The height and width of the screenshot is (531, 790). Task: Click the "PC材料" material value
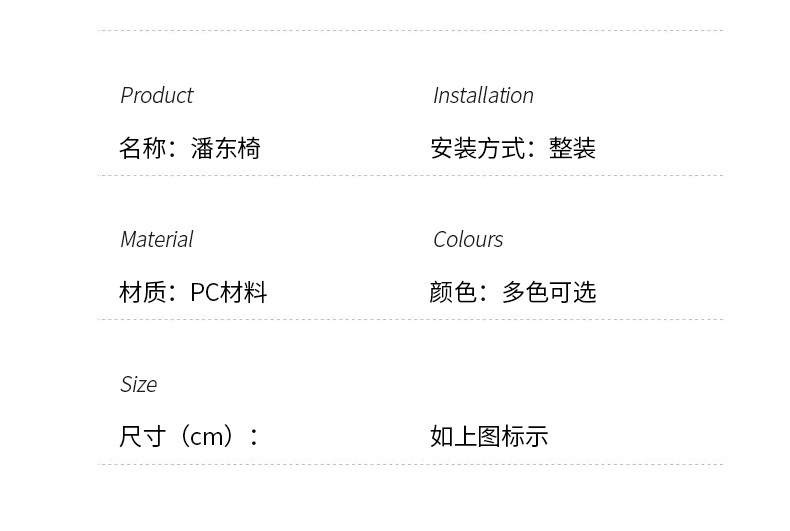tap(228, 292)
